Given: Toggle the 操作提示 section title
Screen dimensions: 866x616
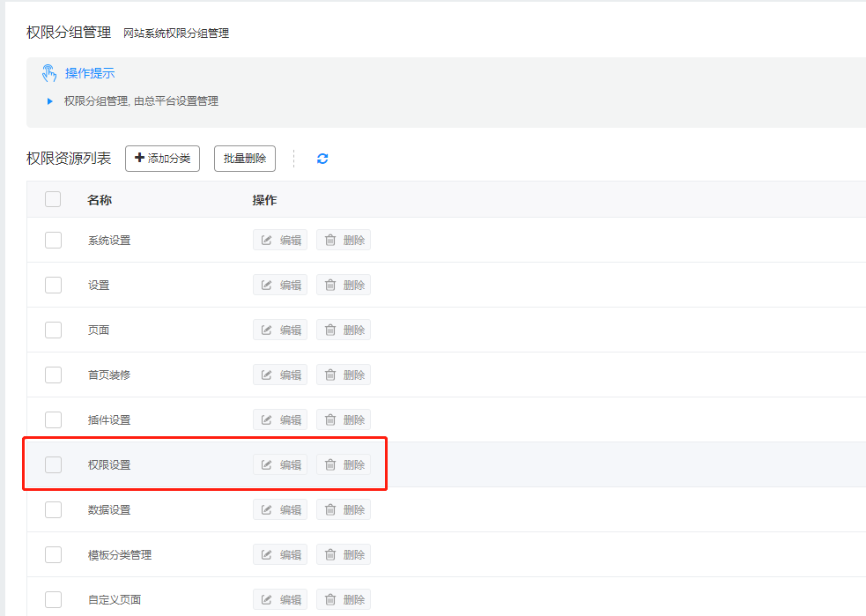Looking at the screenshot, I should point(90,73).
